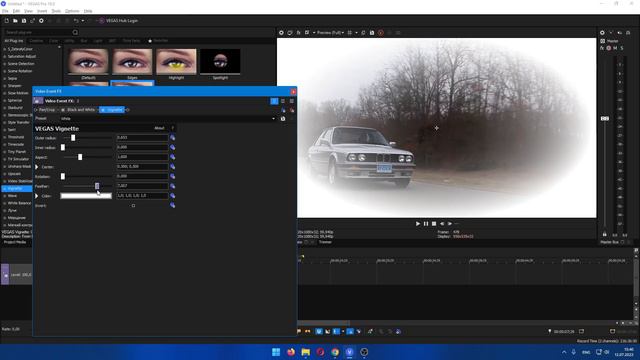The image size is (640, 360).
Task: Click the Save project icon
Action: click(24, 20)
